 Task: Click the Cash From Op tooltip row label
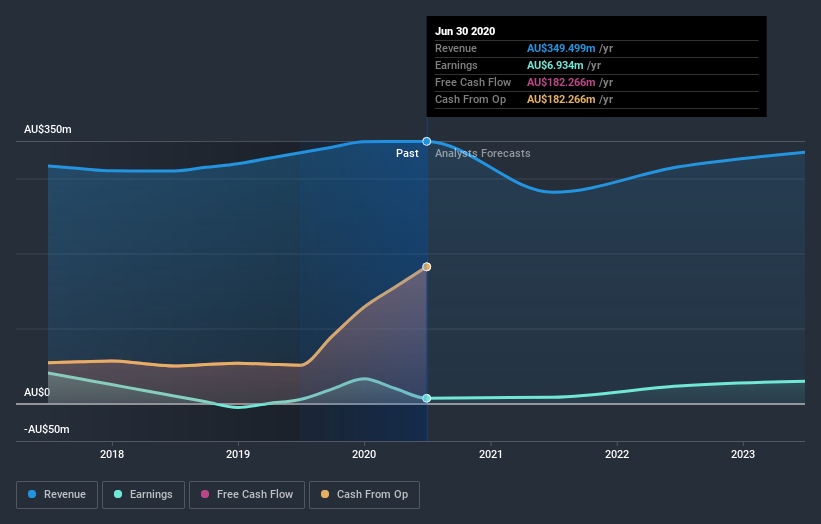pyautogui.click(x=471, y=99)
